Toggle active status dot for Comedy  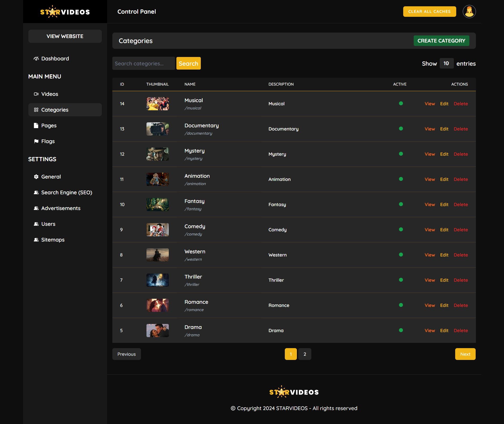coord(401,229)
